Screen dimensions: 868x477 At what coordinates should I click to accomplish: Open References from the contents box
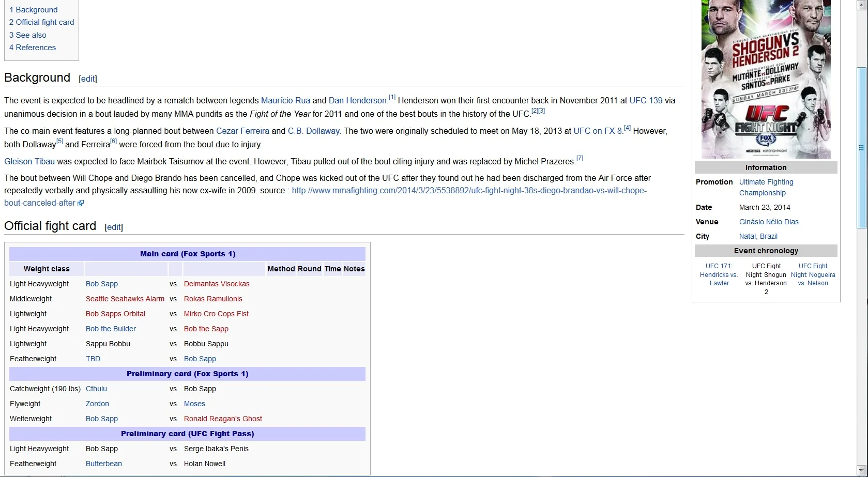coord(33,48)
